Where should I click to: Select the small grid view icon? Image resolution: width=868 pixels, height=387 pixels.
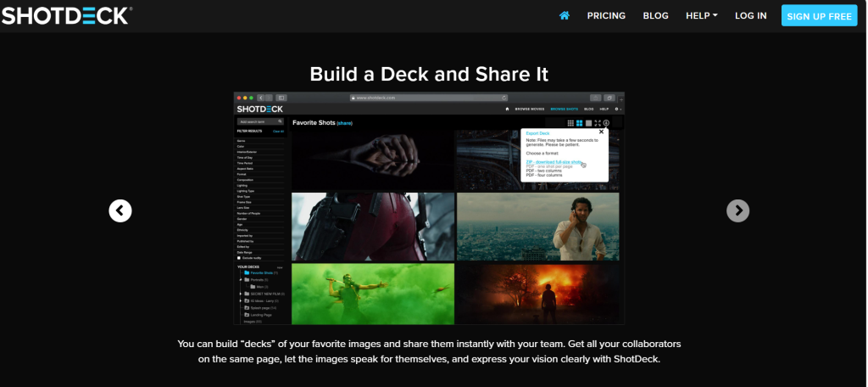coord(570,123)
